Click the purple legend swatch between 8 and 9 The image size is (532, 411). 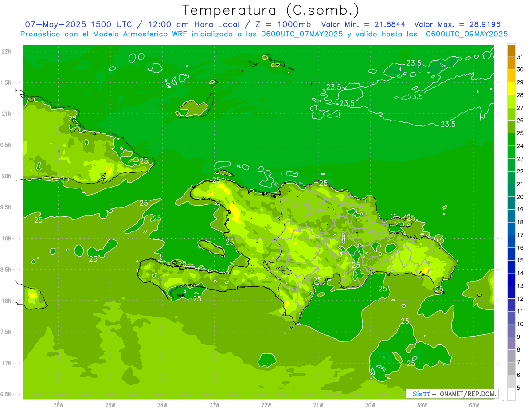[x=511, y=343]
